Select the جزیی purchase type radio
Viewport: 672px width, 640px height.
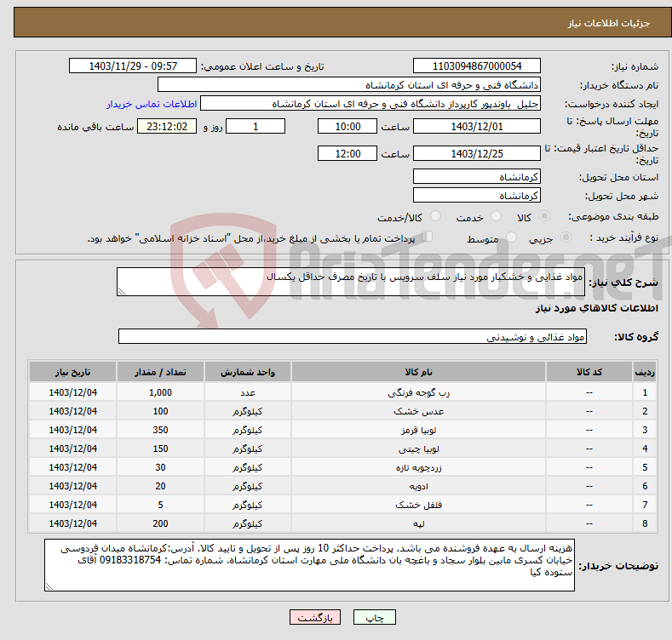tap(566, 237)
